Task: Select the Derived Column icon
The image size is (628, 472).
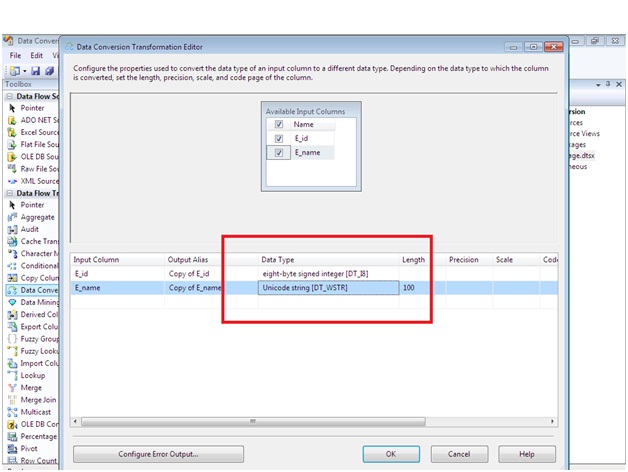Action: click(11, 314)
